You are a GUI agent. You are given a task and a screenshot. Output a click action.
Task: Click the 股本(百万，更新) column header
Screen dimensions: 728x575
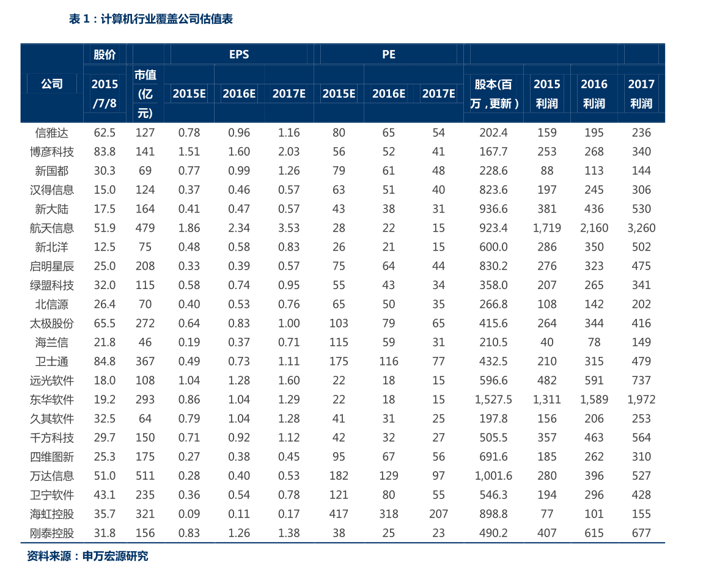tap(493, 93)
